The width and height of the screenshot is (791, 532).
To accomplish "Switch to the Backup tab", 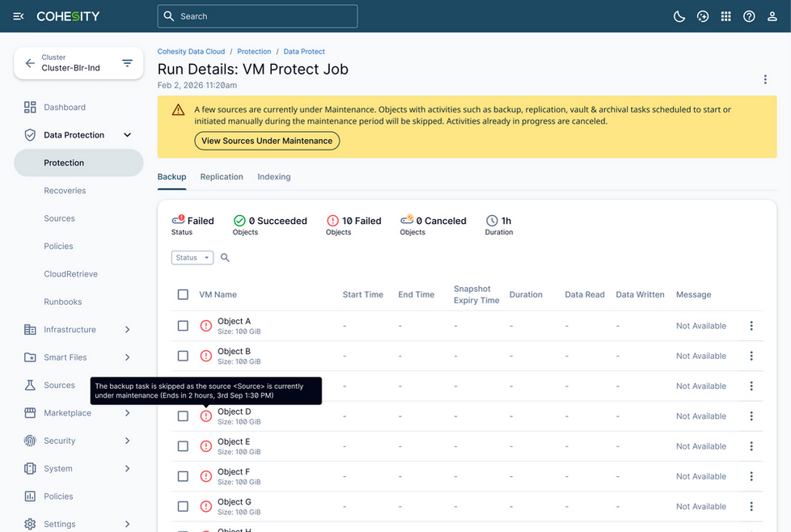I will 171,177.
